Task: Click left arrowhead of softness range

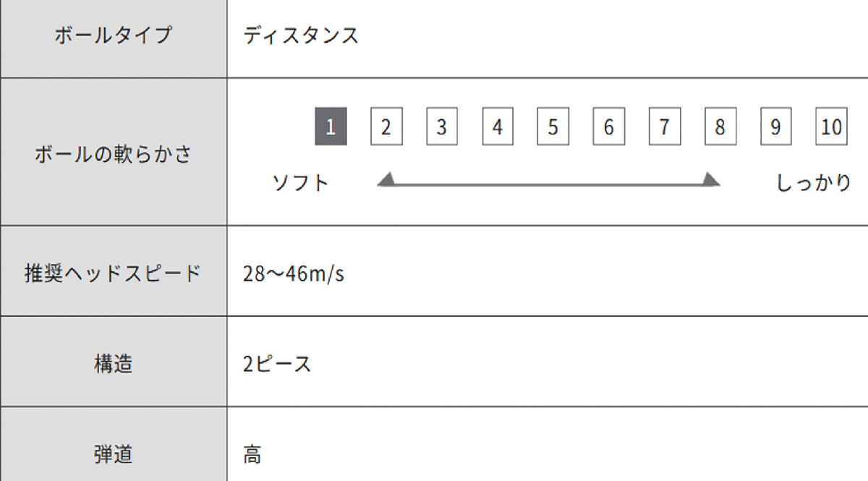Action: click(x=386, y=180)
